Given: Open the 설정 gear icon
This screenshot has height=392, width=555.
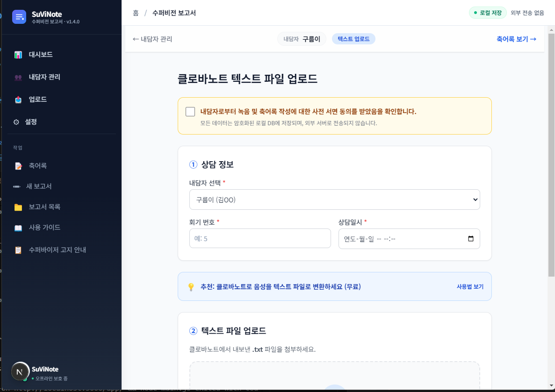Looking at the screenshot, I should [x=16, y=121].
